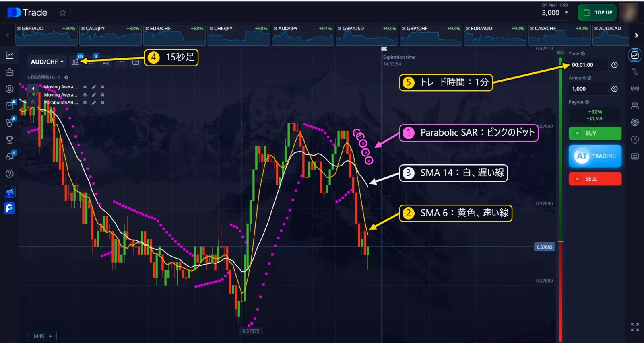Click the green BUY button
Screen dimensions: 644x343
595,134
